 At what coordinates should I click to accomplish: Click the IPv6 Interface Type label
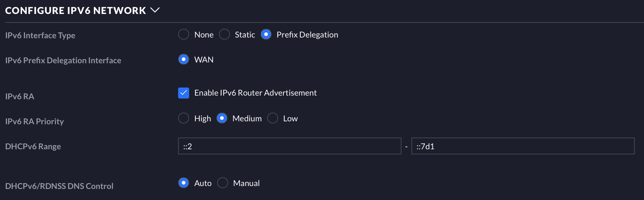click(40, 35)
